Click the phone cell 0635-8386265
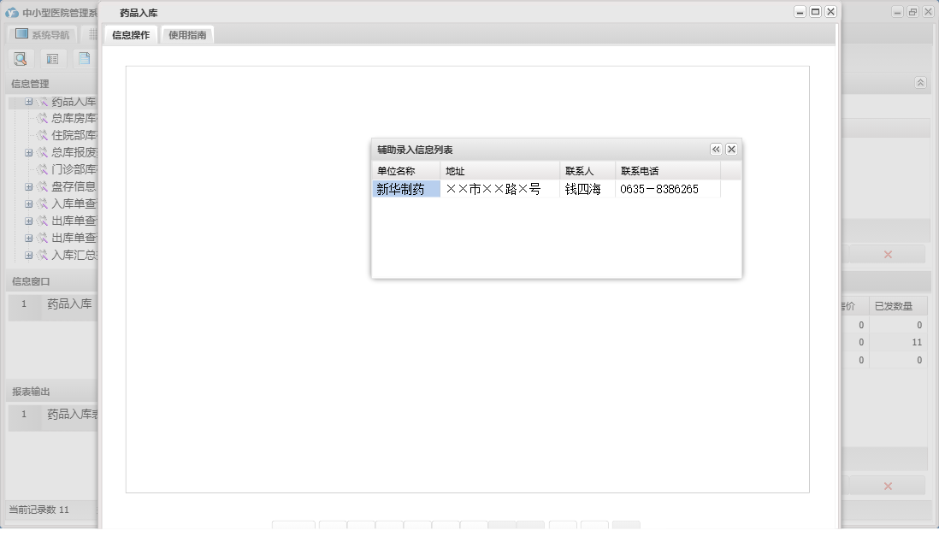939x560 pixels. click(668, 189)
